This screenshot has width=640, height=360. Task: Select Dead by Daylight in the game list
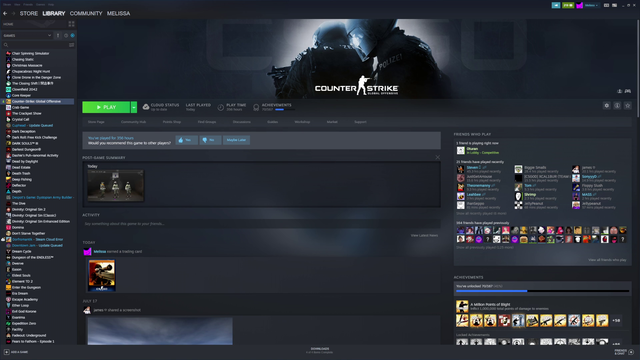tap(24, 161)
